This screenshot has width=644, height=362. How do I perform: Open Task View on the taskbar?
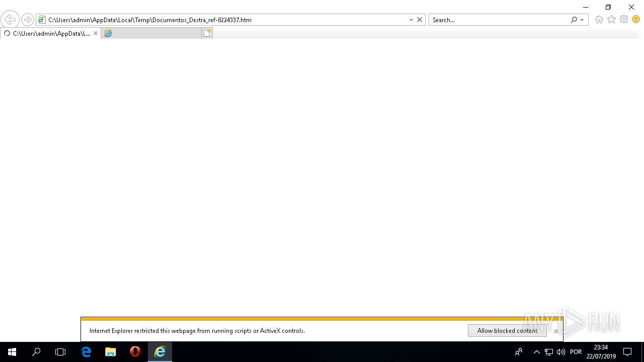tap(60, 352)
